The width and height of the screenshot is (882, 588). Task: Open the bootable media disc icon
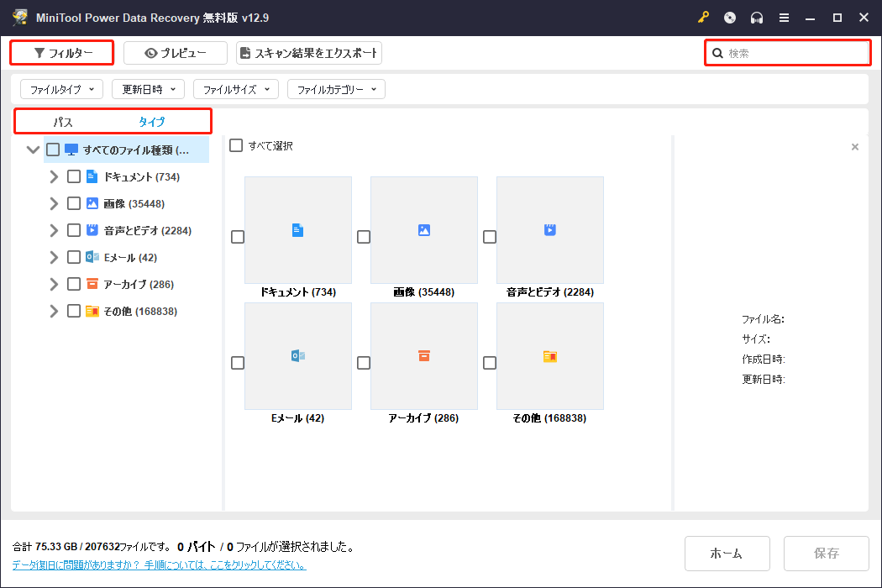730,18
